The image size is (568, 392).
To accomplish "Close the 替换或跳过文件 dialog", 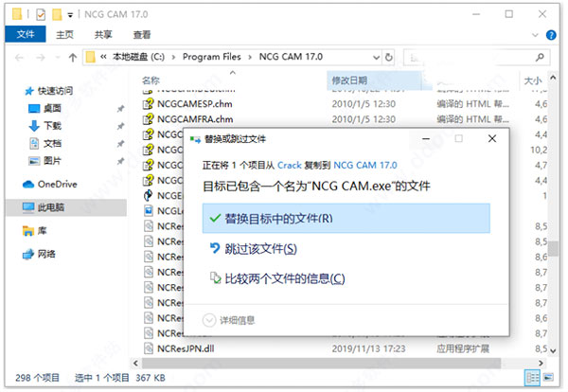I will point(492,139).
